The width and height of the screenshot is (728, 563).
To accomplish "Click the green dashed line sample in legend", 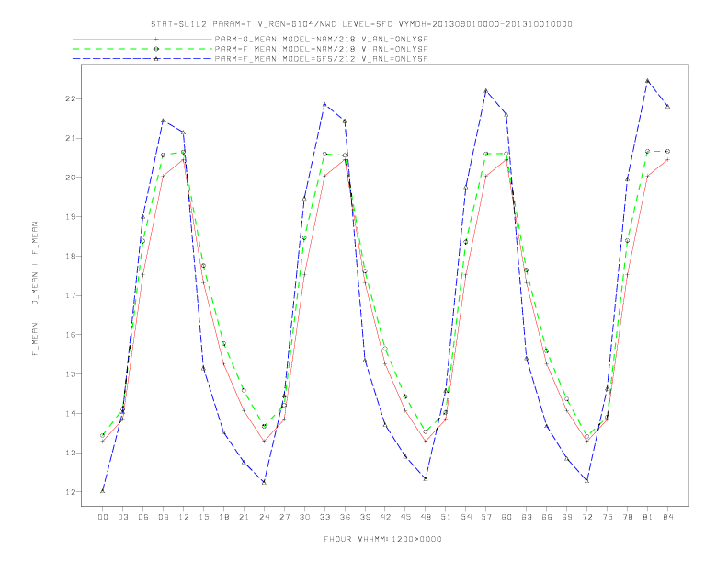I will pos(142,49).
